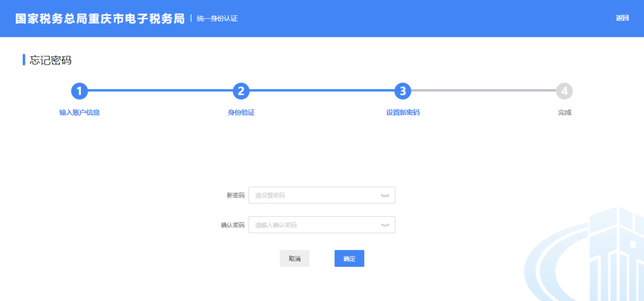The image size is (644, 301).
Task: Click the 完成 step label
Action: pos(564,113)
